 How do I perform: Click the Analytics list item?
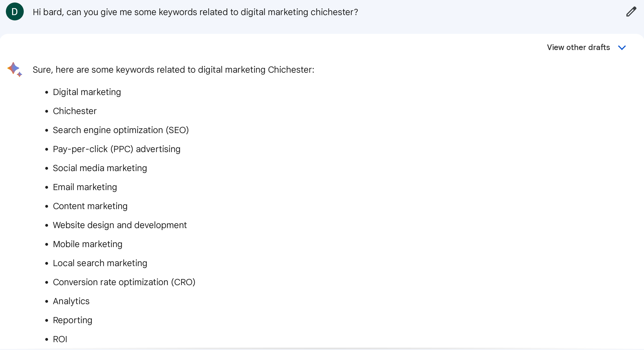pyautogui.click(x=71, y=301)
